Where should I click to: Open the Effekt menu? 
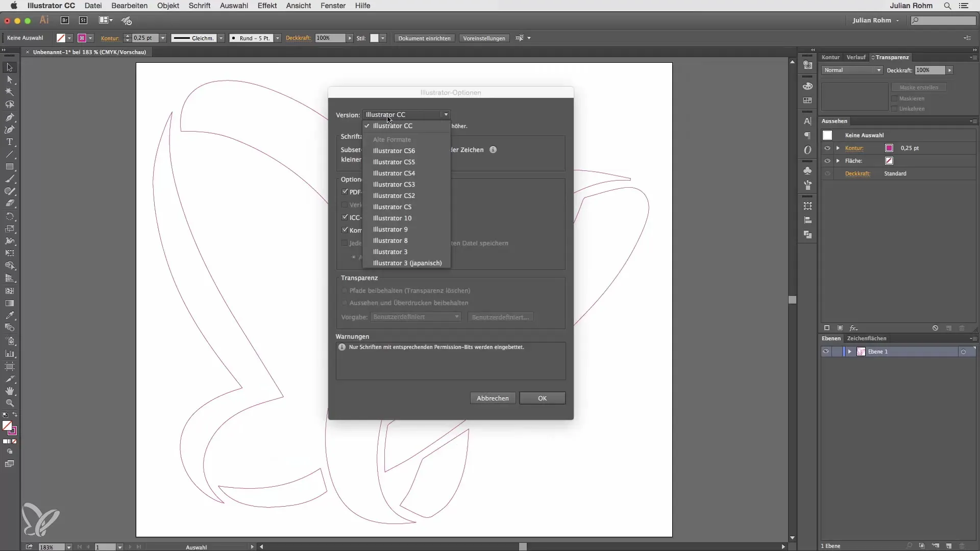(x=267, y=6)
